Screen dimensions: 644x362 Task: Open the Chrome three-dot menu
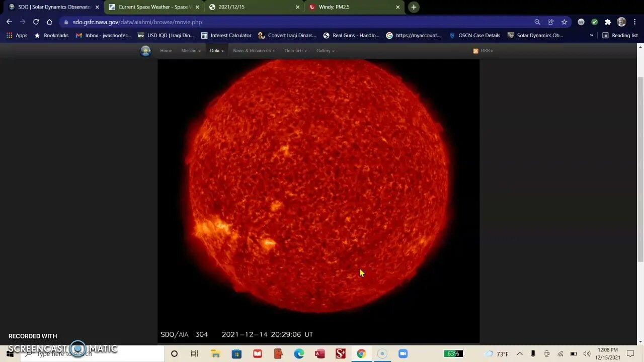tap(634, 22)
